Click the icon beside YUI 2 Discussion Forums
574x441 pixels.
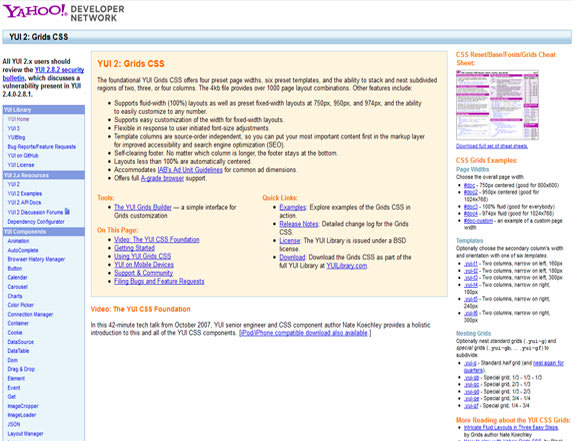(x=67, y=212)
